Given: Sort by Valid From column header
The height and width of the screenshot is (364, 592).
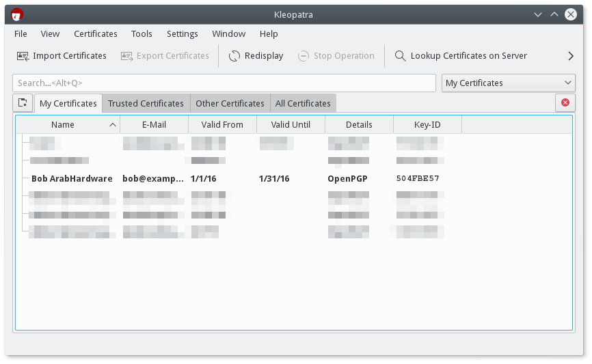Looking at the screenshot, I should pyautogui.click(x=222, y=125).
